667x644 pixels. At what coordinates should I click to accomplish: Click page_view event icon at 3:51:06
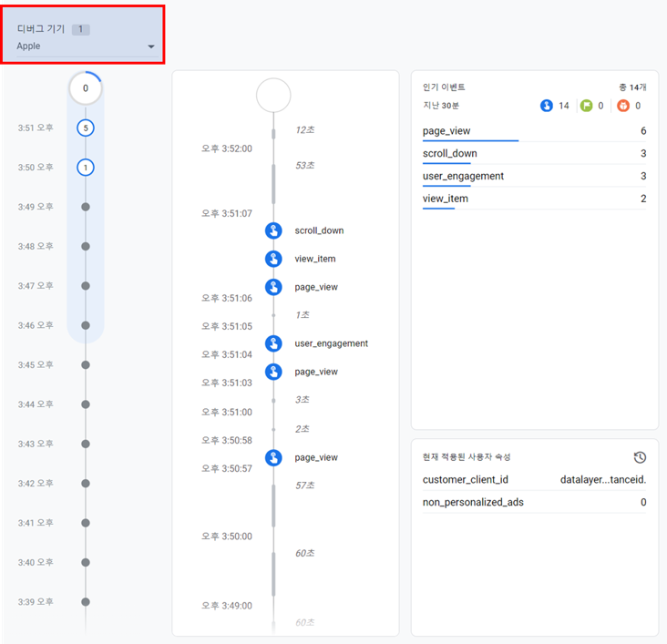(273, 287)
